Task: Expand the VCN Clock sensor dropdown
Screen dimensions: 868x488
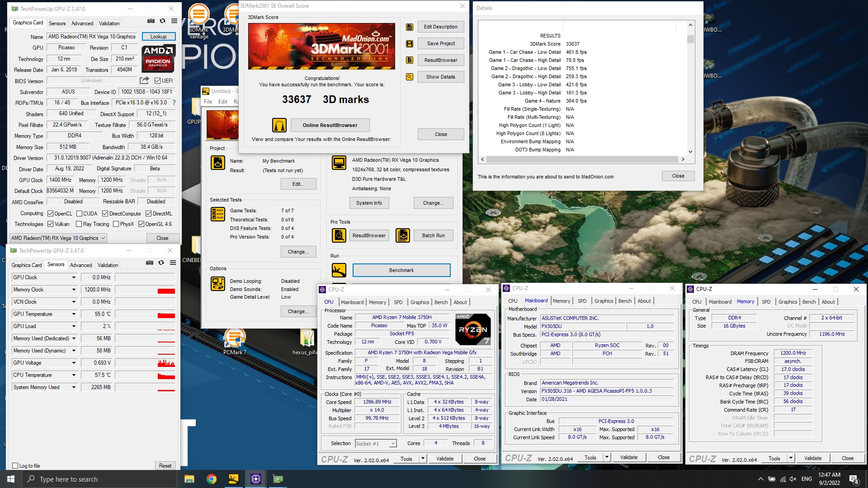Action: [x=74, y=302]
